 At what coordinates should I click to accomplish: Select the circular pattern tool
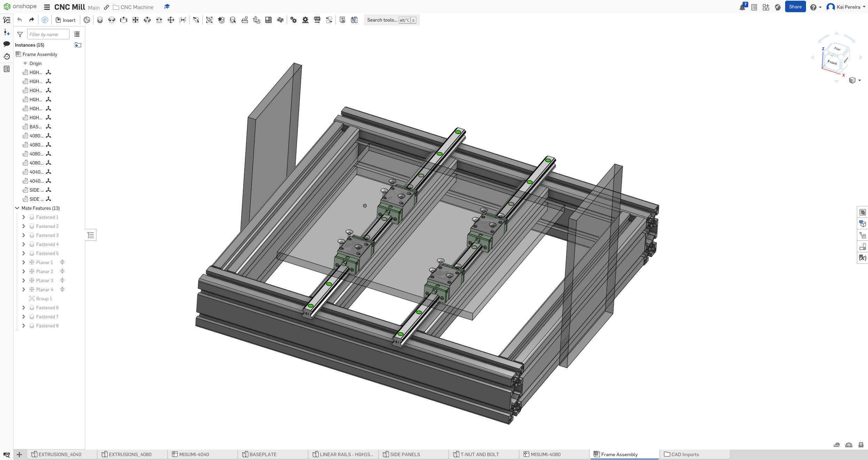pyautogui.click(x=280, y=20)
